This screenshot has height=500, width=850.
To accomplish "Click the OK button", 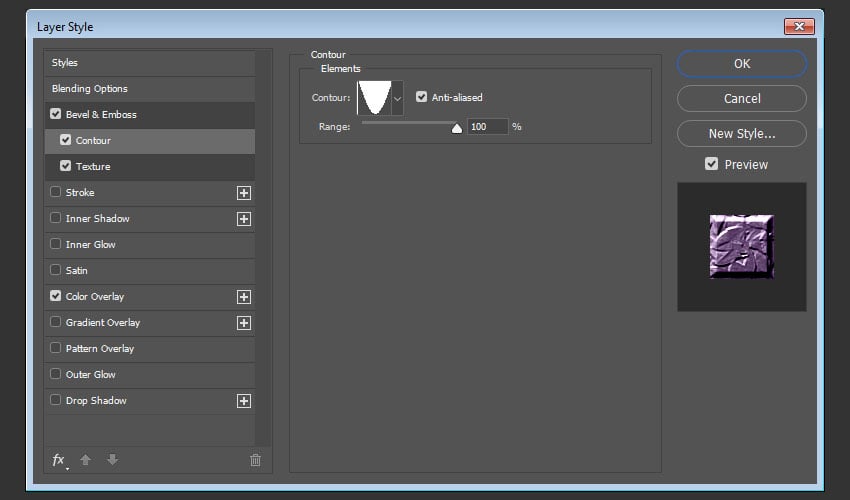I will pyautogui.click(x=742, y=64).
